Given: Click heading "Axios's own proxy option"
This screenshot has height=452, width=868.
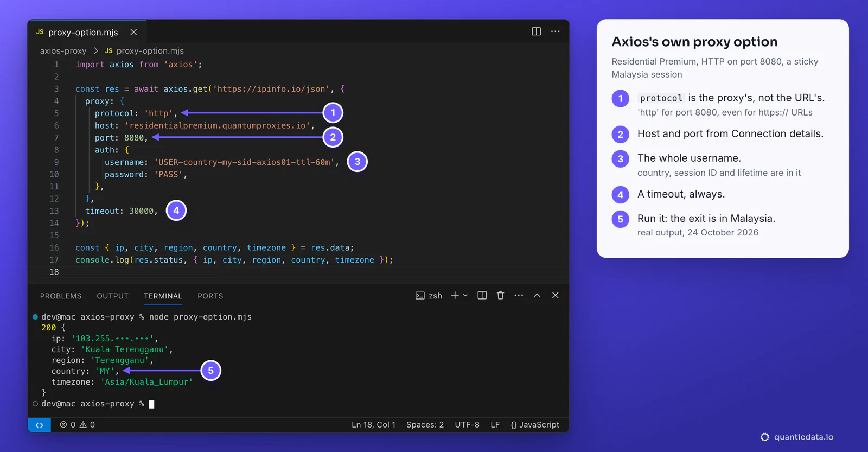Looking at the screenshot, I should click(x=694, y=42).
